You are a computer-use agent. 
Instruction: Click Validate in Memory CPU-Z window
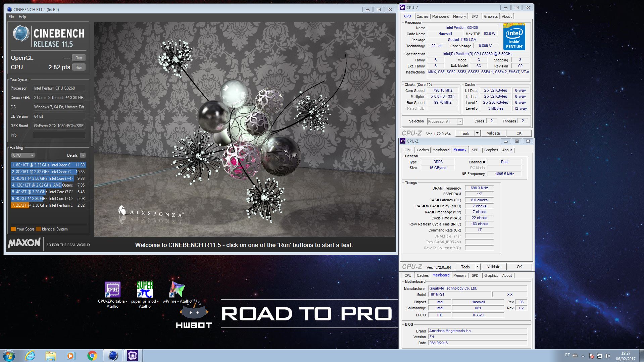[x=494, y=267]
